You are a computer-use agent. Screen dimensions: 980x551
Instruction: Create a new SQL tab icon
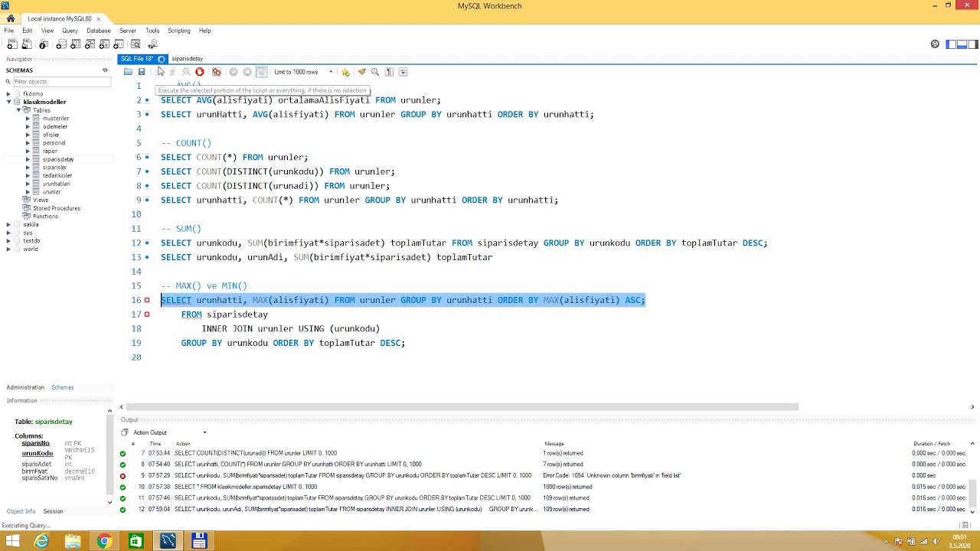pos(11,44)
